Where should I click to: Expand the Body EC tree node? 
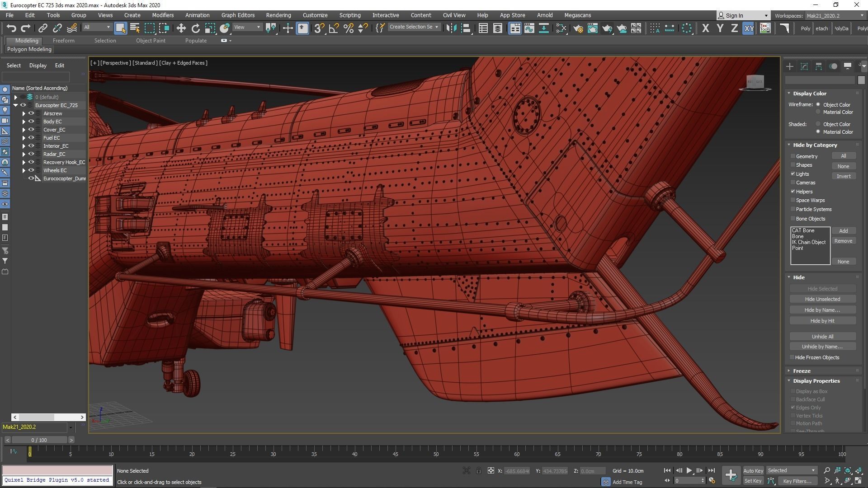(24, 122)
